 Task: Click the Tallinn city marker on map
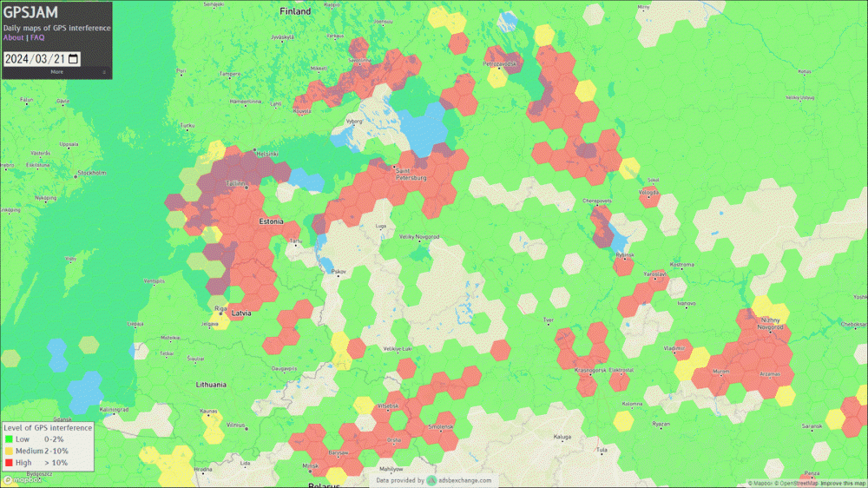[x=245, y=185]
